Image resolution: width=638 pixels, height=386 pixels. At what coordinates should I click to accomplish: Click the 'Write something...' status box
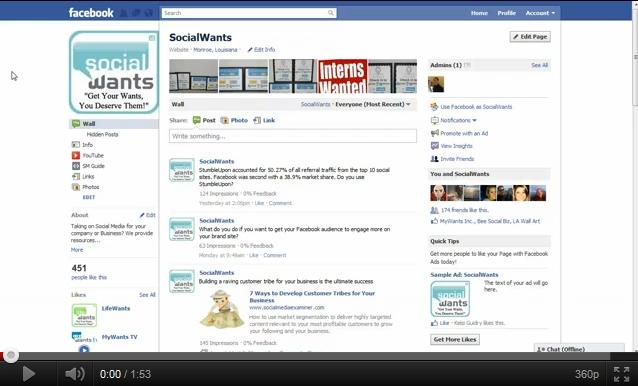(293, 136)
